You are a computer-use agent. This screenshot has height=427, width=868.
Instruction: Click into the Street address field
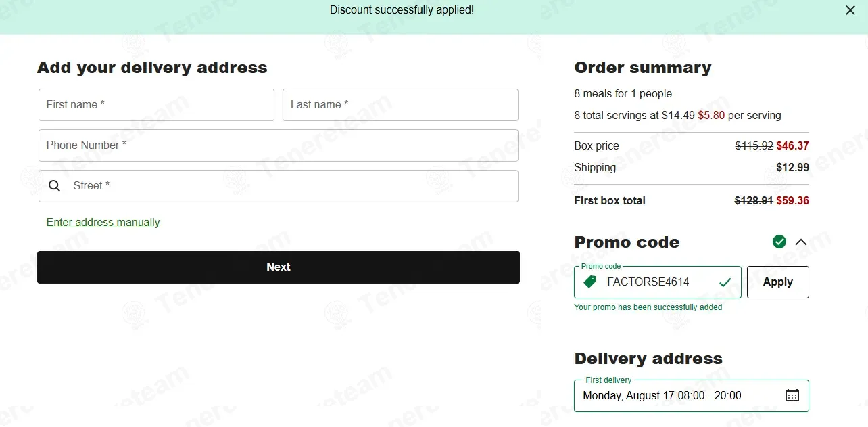[x=279, y=186]
